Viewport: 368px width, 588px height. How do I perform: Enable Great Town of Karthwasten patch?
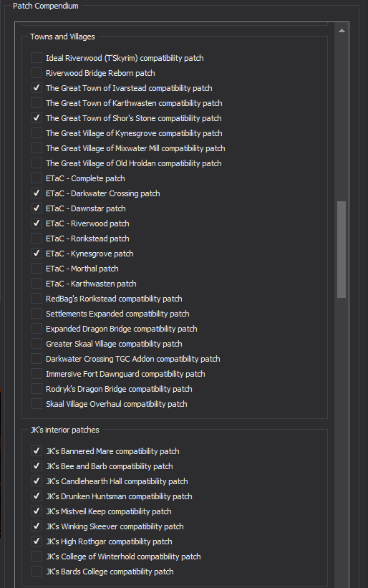click(37, 102)
